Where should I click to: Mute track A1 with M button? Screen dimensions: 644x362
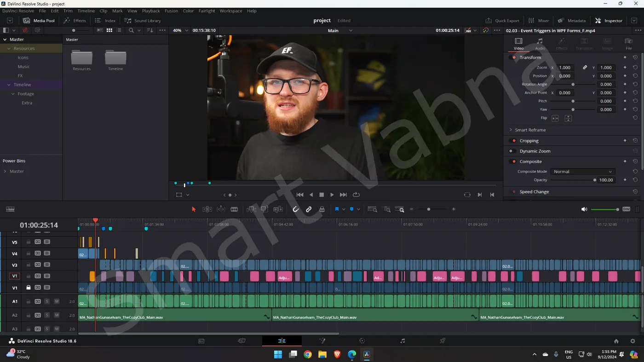pos(57,302)
